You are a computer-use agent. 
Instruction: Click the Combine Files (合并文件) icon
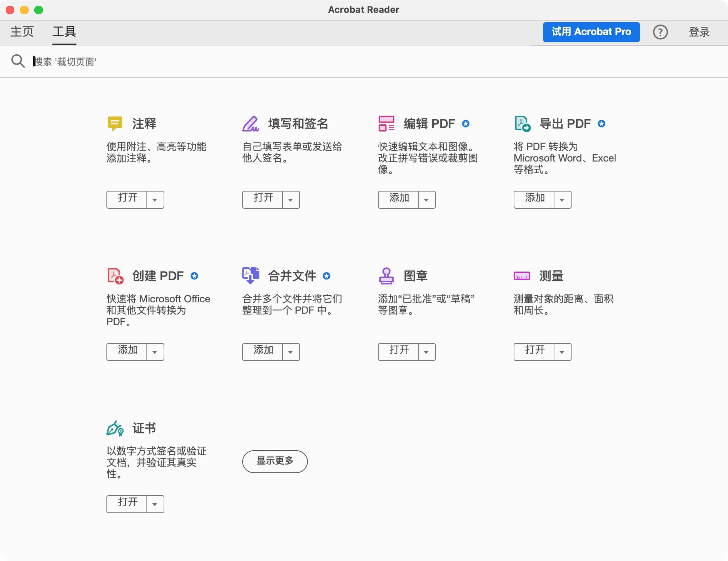[250, 276]
